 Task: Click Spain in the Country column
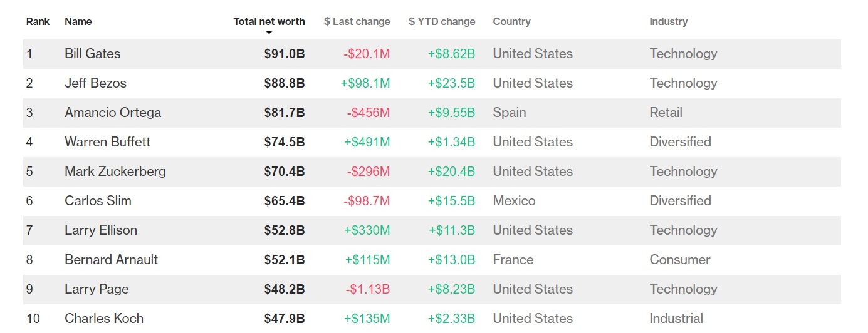coord(510,113)
